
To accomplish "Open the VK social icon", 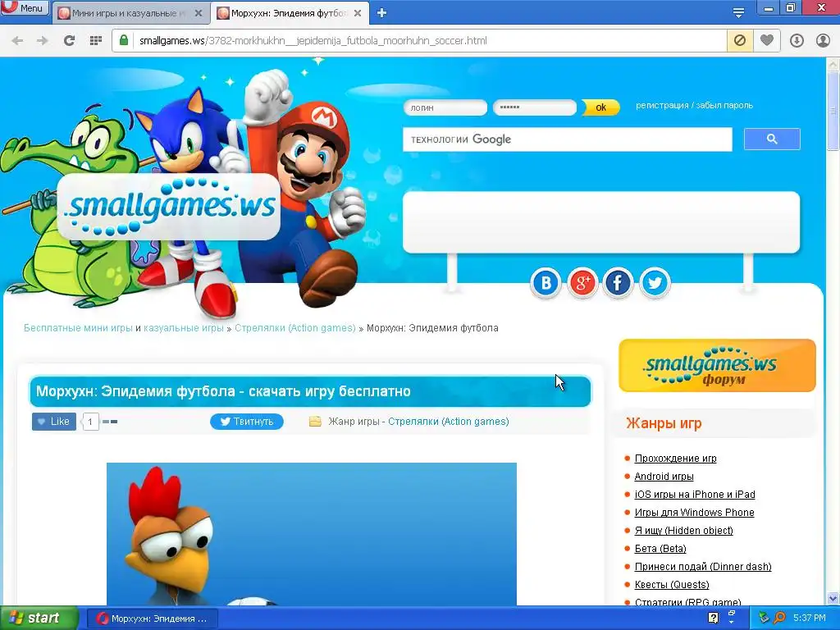I will [x=546, y=283].
